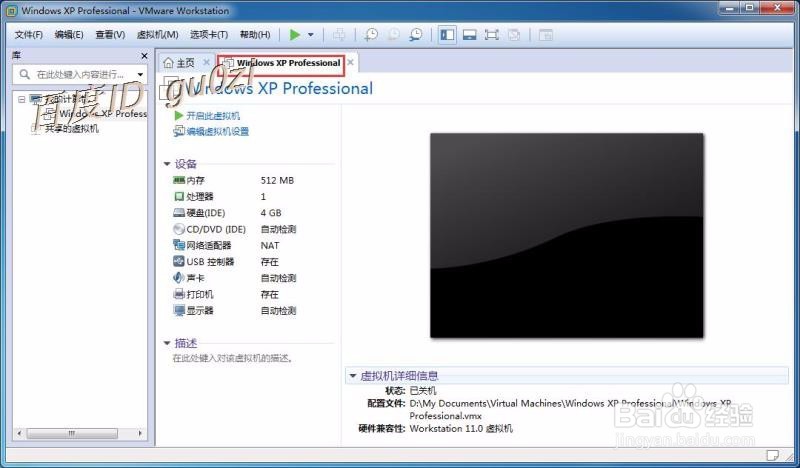The image size is (800, 468).
Task: Click the 显示器 display icon
Action: pos(179,310)
